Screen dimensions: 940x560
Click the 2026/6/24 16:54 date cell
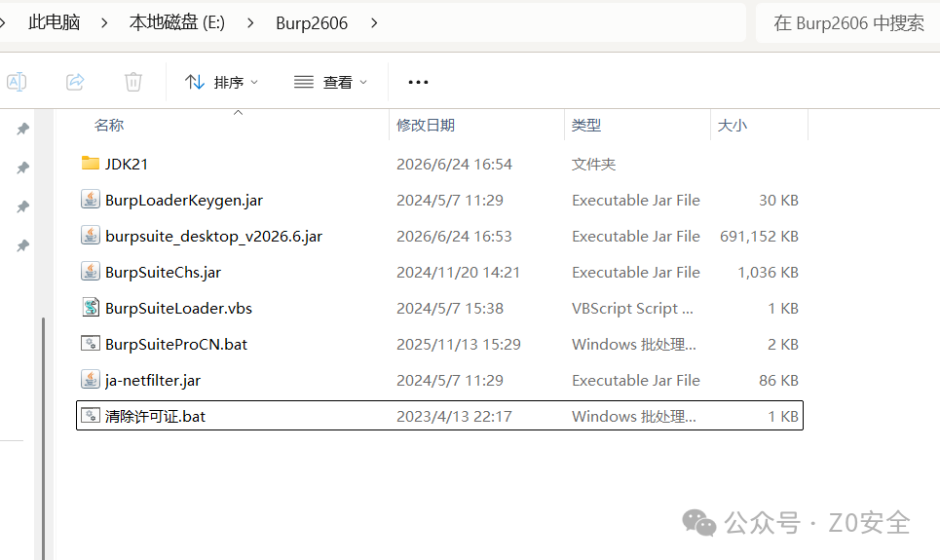(454, 165)
